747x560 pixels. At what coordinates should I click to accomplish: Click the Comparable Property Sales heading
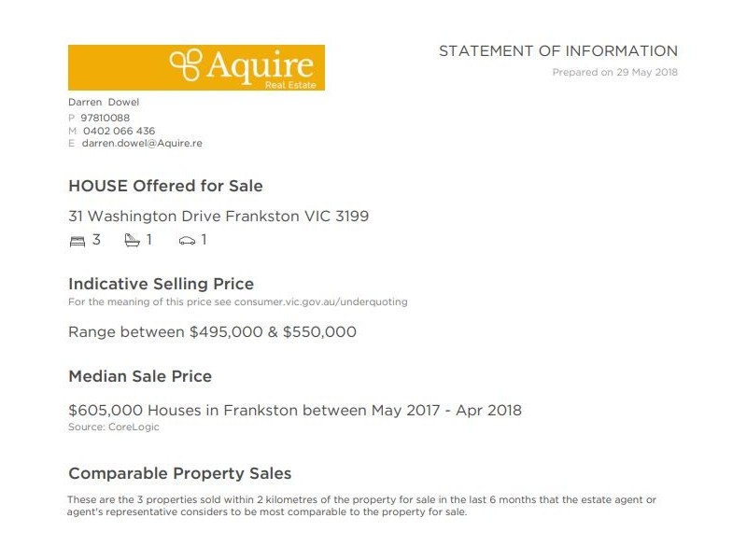point(179,473)
